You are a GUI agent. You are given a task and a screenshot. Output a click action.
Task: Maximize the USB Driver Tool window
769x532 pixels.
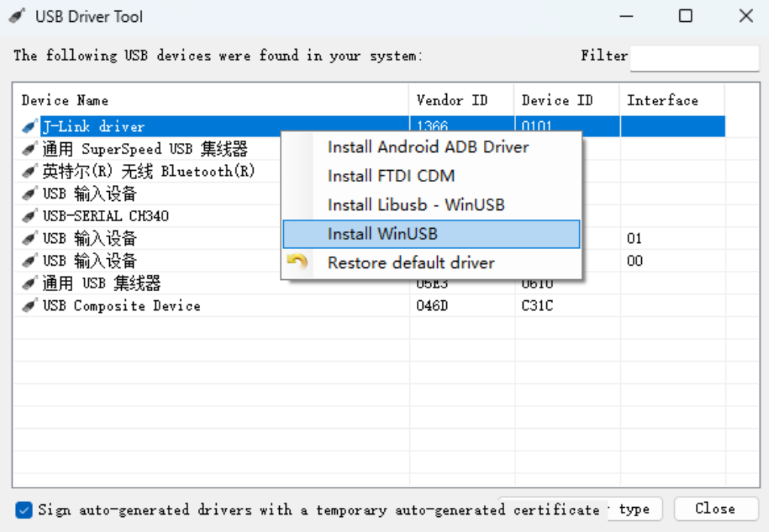coord(685,16)
